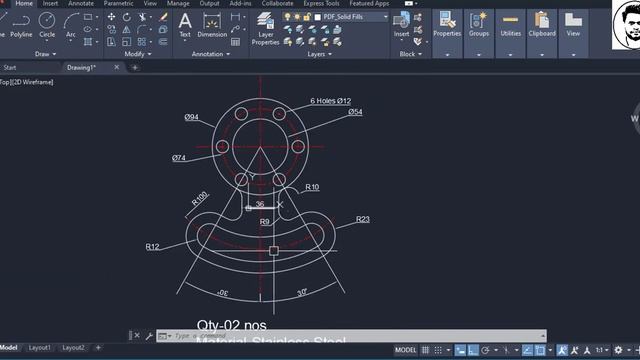This screenshot has width=640, height=360.
Task: Activate the Move tool
Action: point(111,17)
